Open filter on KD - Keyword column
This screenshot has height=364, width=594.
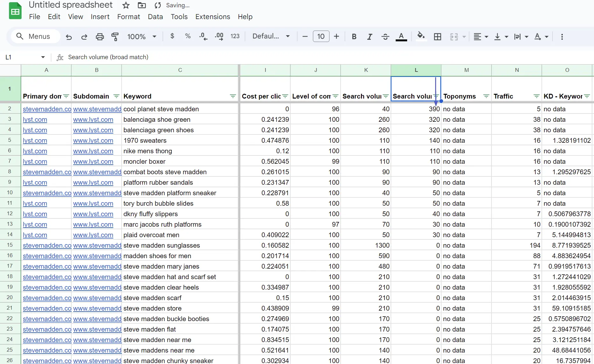click(587, 96)
